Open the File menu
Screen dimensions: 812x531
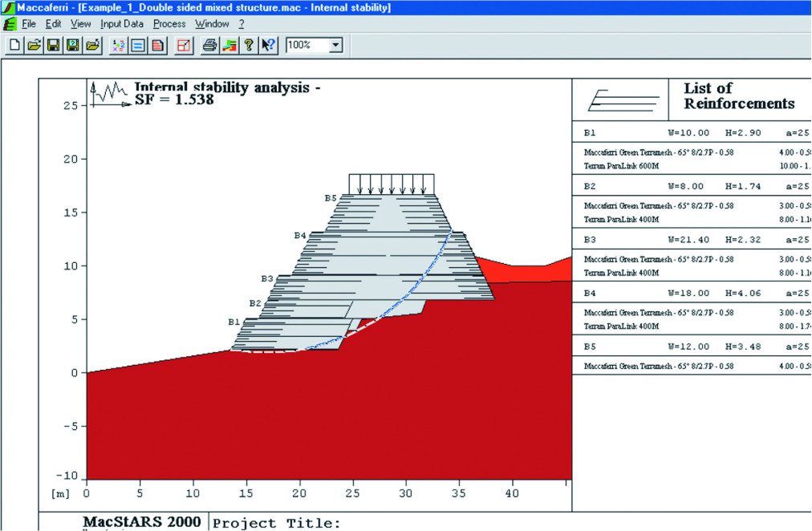[x=28, y=24]
